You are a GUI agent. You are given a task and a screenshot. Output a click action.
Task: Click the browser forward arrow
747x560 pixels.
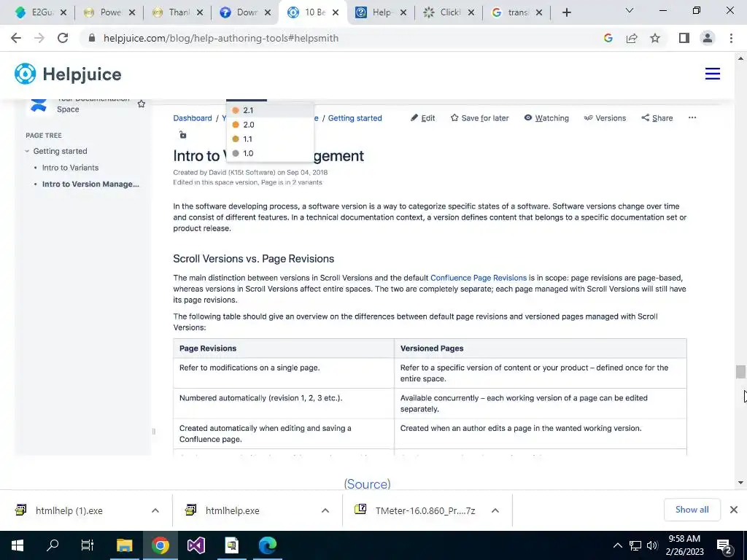[39, 38]
